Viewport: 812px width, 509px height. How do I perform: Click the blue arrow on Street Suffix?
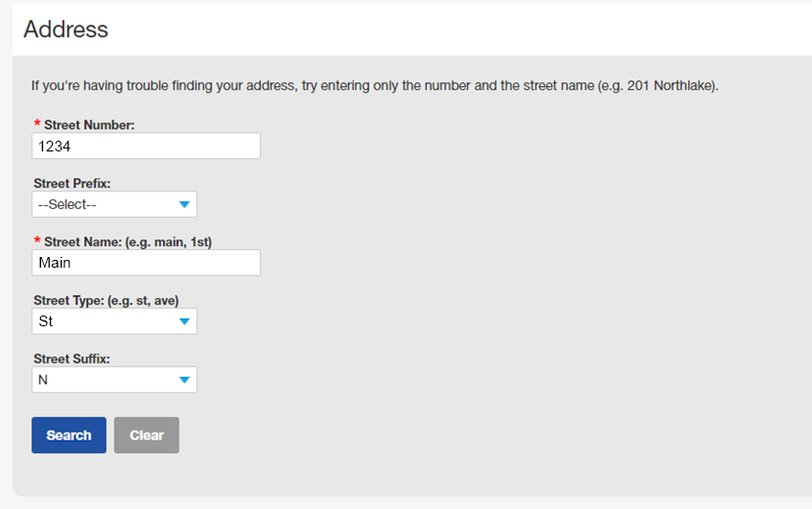184,380
